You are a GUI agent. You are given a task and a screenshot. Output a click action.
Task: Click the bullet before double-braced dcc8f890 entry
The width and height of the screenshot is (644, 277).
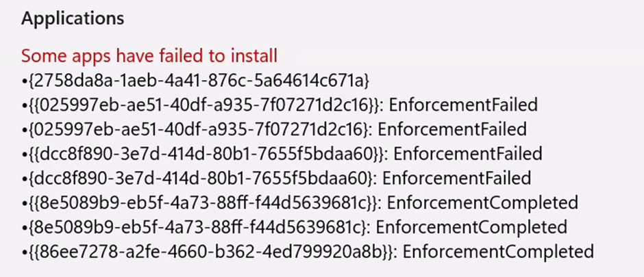[x=24, y=155]
